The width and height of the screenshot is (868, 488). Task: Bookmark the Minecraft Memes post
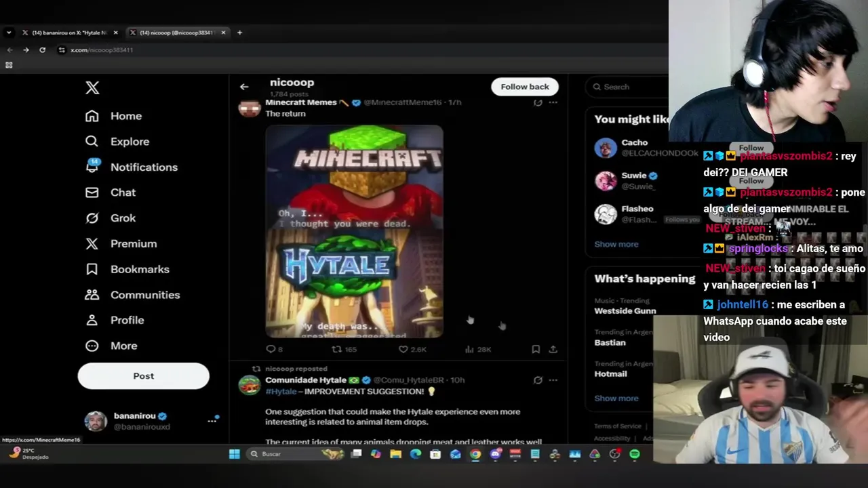536,349
